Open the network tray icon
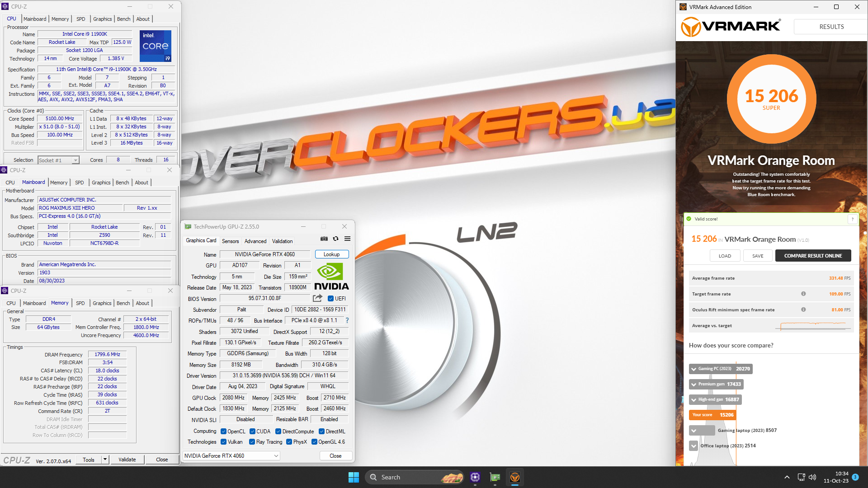This screenshot has width=868, height=488. (x=801, y=477)
